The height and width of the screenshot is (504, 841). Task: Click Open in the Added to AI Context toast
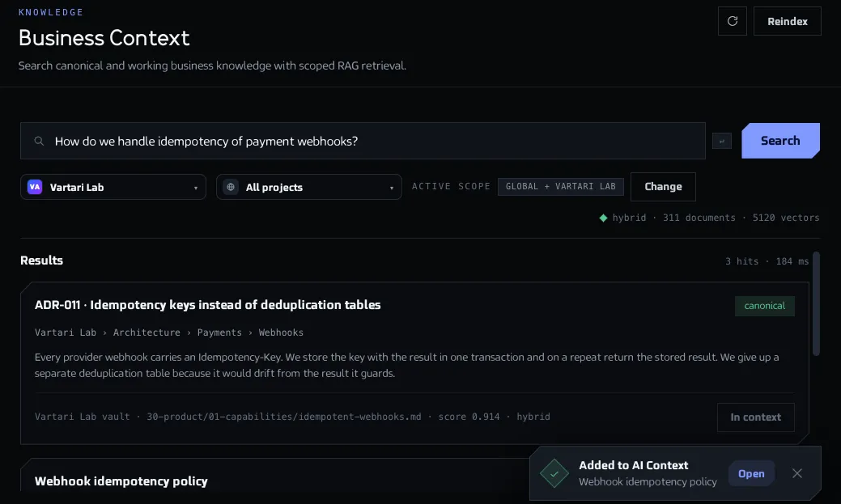[751, 473]
